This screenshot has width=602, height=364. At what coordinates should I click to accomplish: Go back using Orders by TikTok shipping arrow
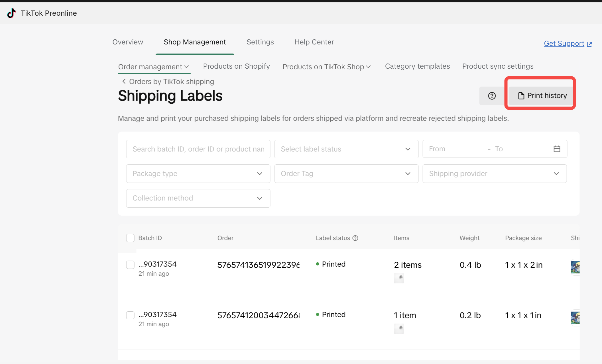click(124, 81)
